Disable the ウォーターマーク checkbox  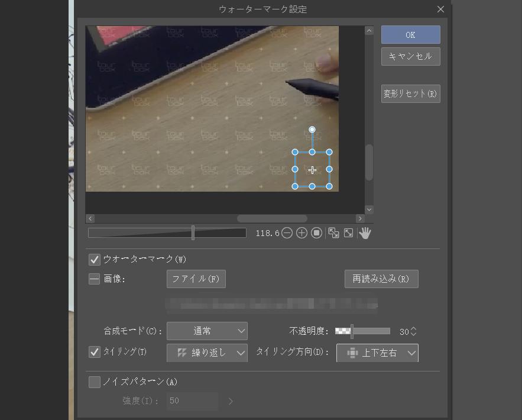[95, 259]
